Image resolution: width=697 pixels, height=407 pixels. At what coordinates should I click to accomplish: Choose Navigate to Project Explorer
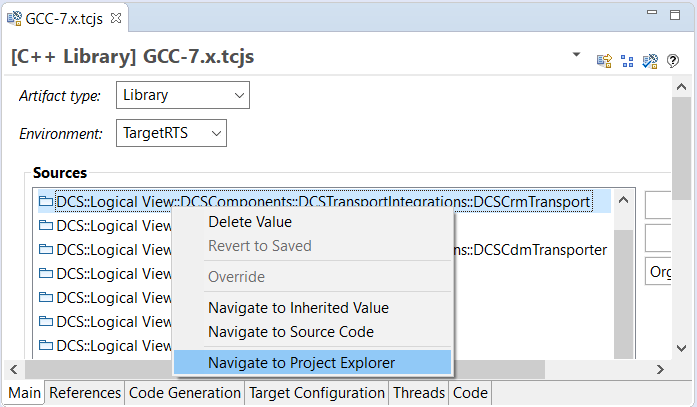(312, 363)
